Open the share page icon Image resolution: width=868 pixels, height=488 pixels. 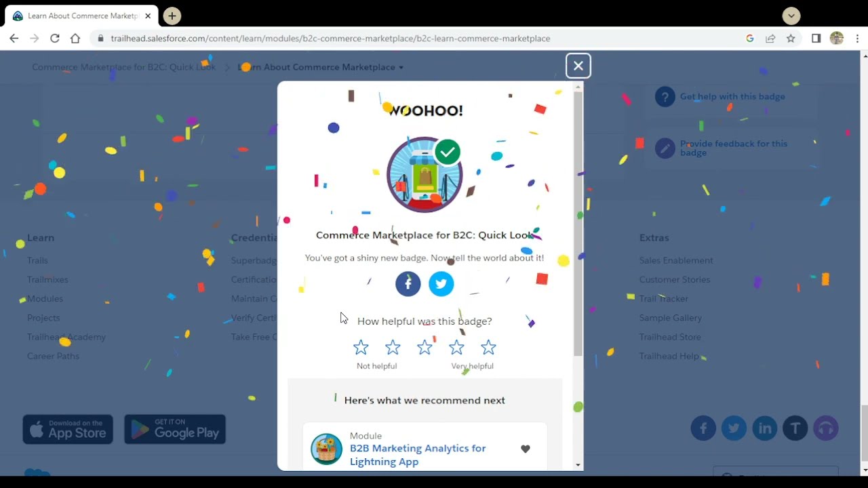[x=770, y=39]
